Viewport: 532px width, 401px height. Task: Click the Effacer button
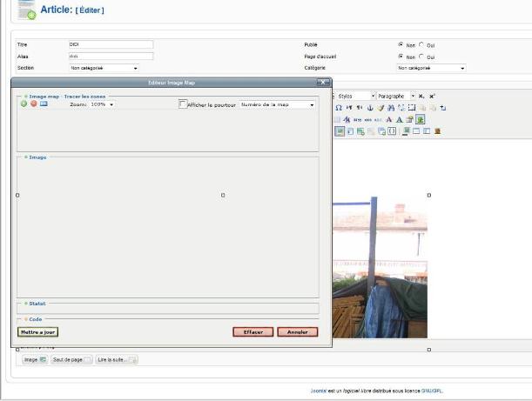pyautogui.click(x=253, y=331)
